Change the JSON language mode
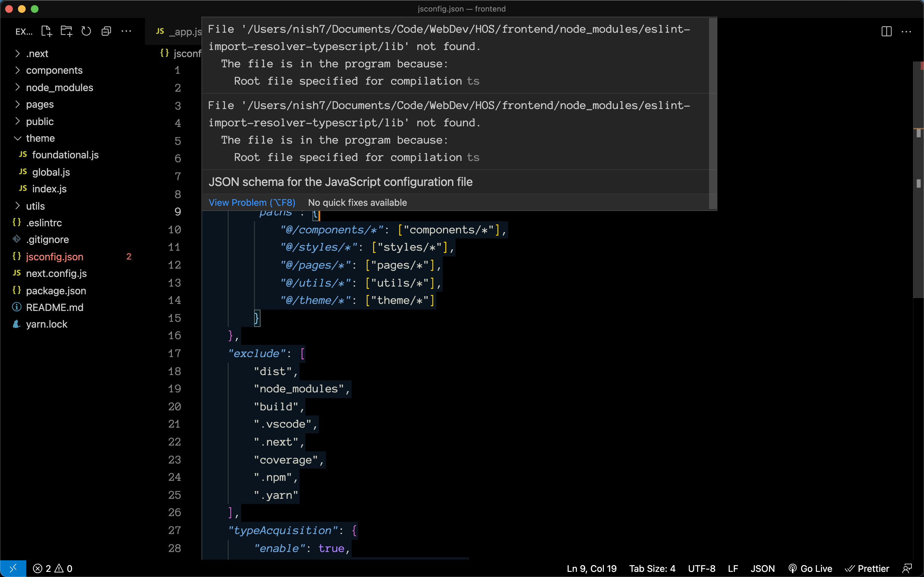 763,569
